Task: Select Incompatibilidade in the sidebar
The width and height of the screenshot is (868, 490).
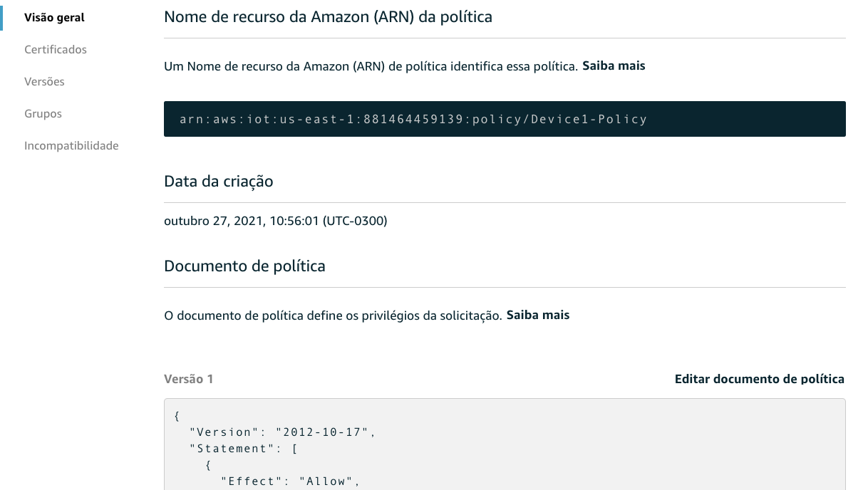Action: pyautogui.click(x=71, y=146)
